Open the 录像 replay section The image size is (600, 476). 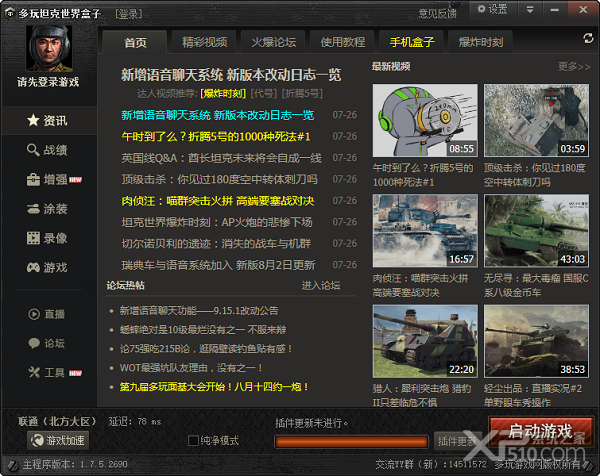(48, 238)
